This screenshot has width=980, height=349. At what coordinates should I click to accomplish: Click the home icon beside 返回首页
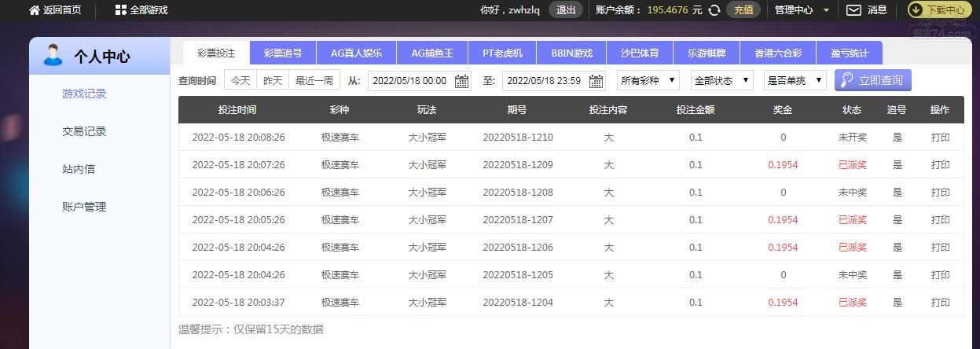(35, 10)
